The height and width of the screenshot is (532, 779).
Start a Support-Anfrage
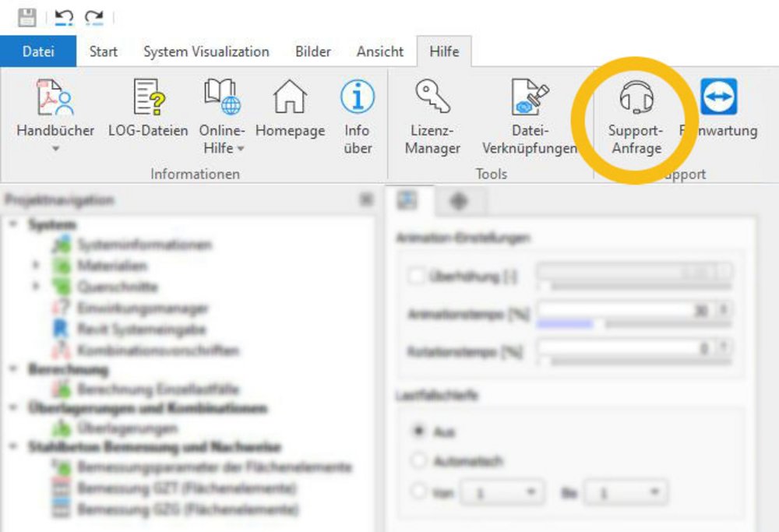[635, 99]
